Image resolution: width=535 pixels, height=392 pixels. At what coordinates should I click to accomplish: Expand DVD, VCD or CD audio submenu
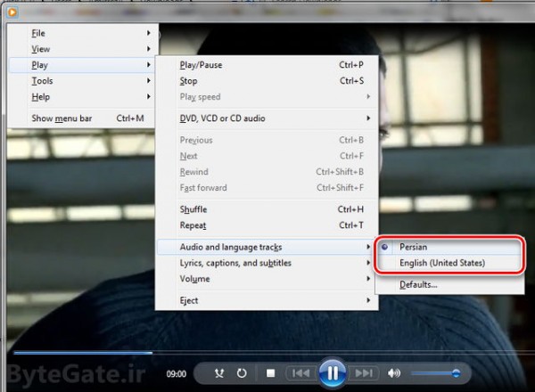coord(222,118)
